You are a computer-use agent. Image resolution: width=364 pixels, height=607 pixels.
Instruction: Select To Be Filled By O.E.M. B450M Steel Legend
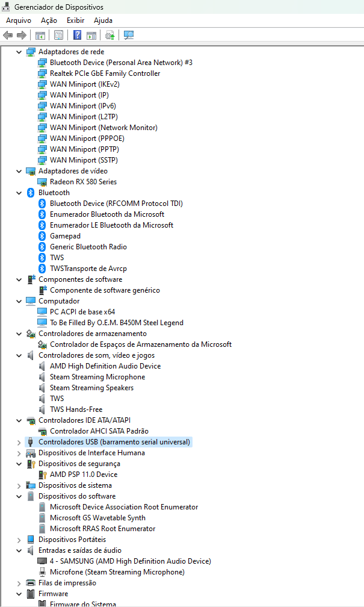117,323
